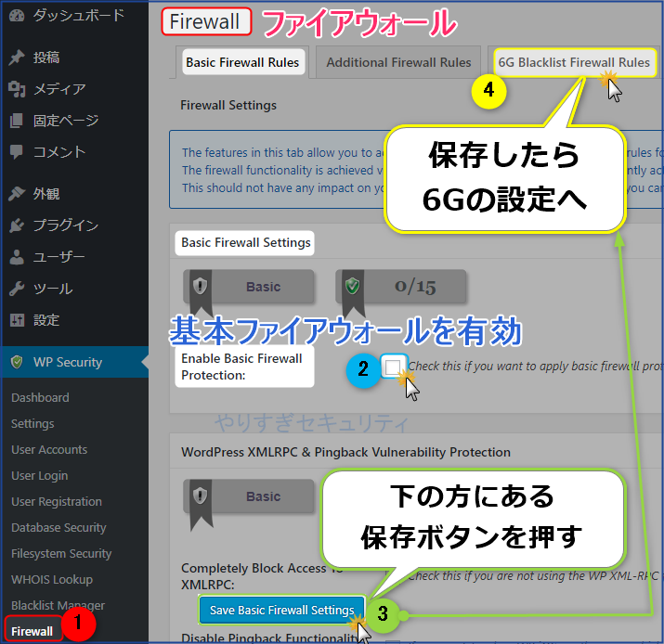Click the shield badge under XMLRPC Protection section
Viewport: 664px width, 644px height.
(200, 496)
